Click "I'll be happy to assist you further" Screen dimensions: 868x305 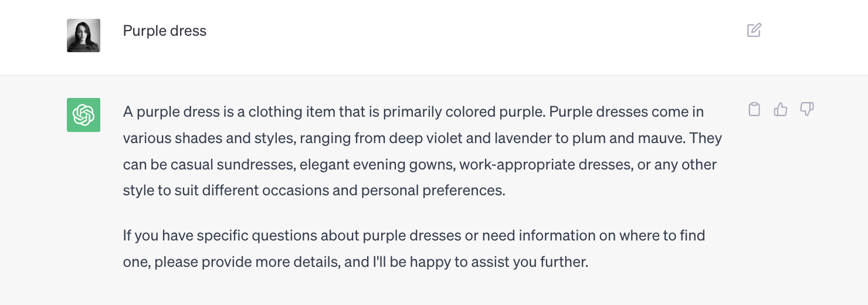pyautogui.click(x=480, y=262)
